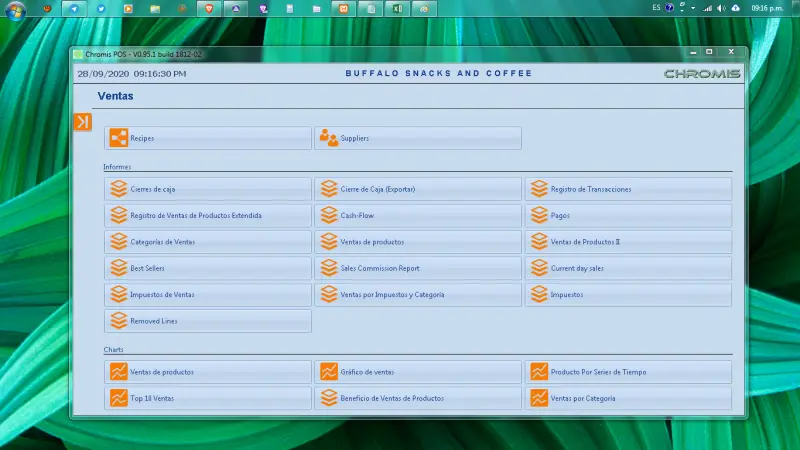Open Categorías de Ventas report
The width and height of the screenshot is (800, 450).
click(208, 242)
